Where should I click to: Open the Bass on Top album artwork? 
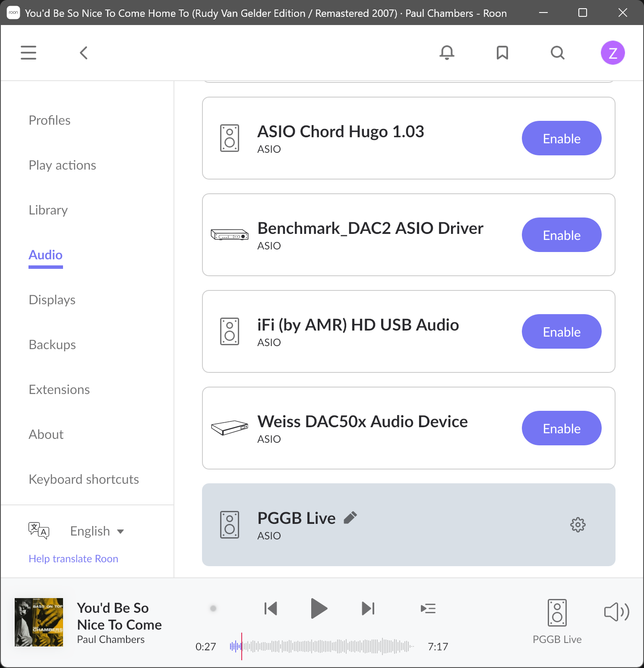pyautogui.click(x=39, y=622)
